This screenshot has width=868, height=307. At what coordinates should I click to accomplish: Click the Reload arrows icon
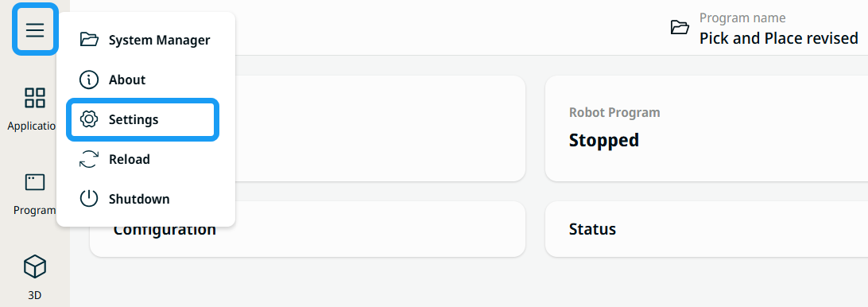(x=88, y=159)
